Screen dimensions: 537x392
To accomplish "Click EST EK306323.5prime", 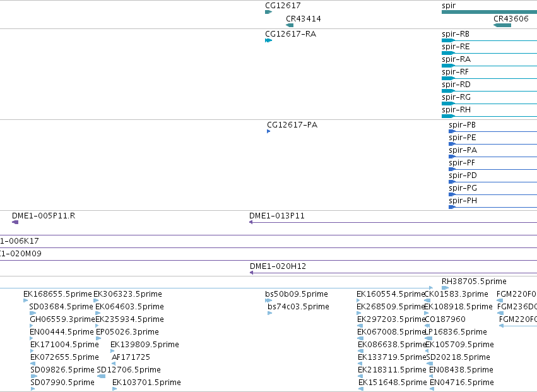I will (127, 294).
